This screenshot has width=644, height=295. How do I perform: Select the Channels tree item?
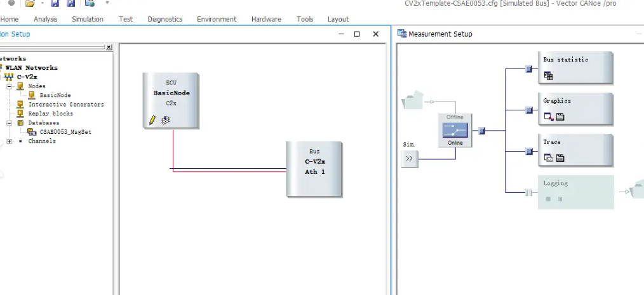click(x=42, y=141)
